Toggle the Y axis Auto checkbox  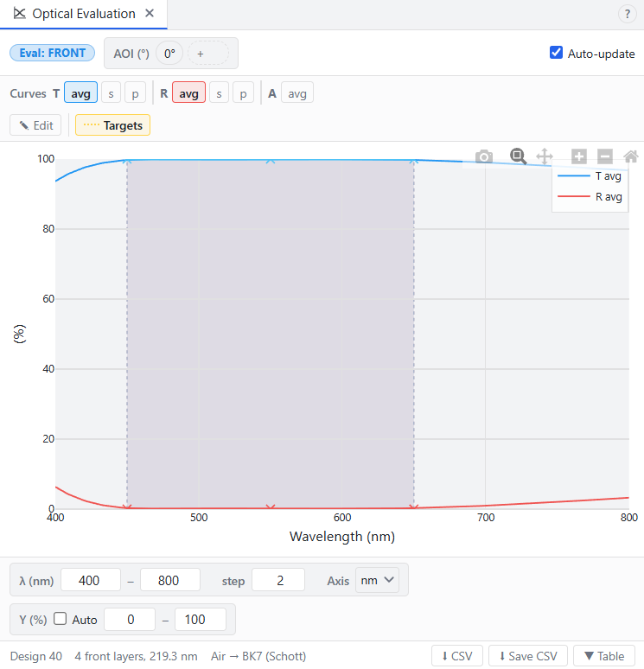coord(61,619)
